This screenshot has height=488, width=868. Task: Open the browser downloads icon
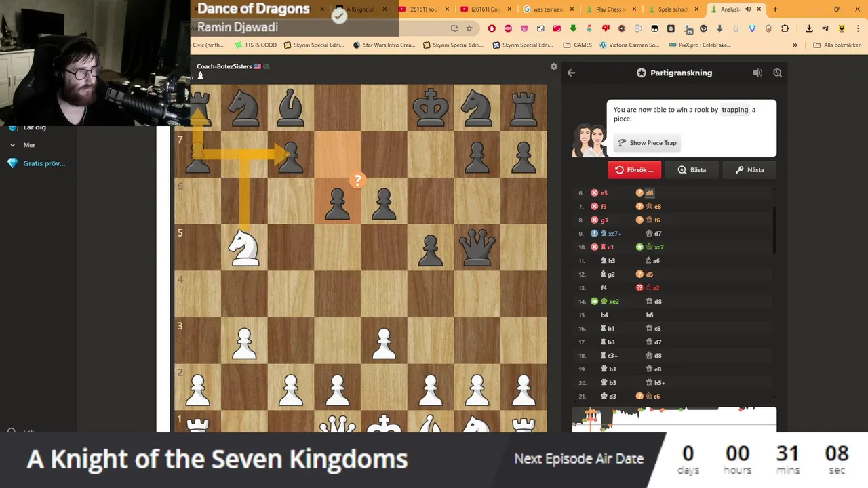[x=809, y=28]
